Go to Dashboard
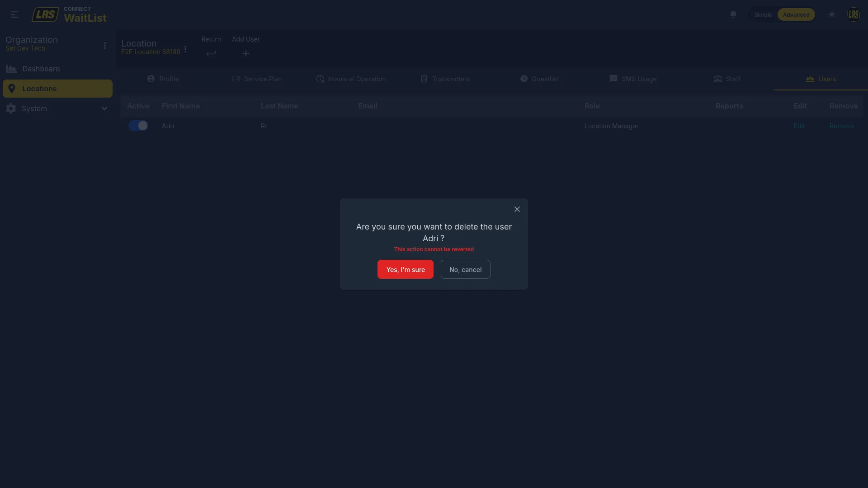Viewport: 868px width, 488px height. pos(57,69)
